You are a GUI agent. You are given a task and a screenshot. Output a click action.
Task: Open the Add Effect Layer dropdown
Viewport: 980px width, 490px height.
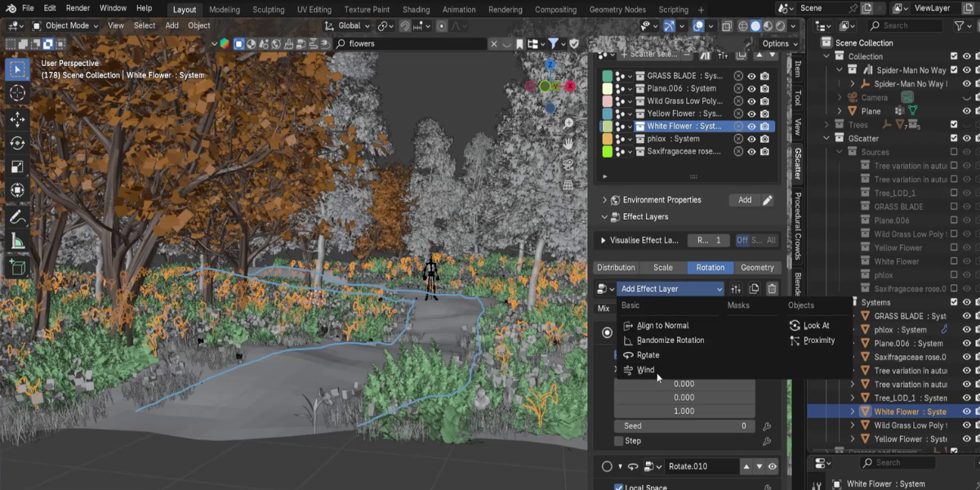point(670,288)
